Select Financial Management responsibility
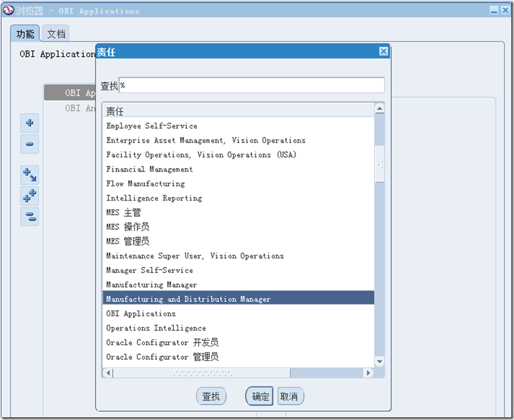This screenshot has height=420, width=514. (x=238, y=169)
